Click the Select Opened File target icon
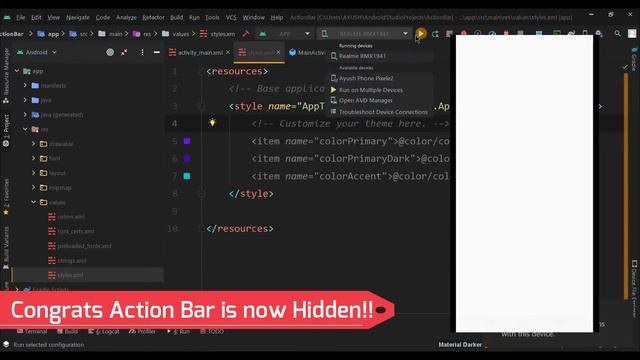The width and height of the screenshot is (640, 360). (x=110, y=52)
